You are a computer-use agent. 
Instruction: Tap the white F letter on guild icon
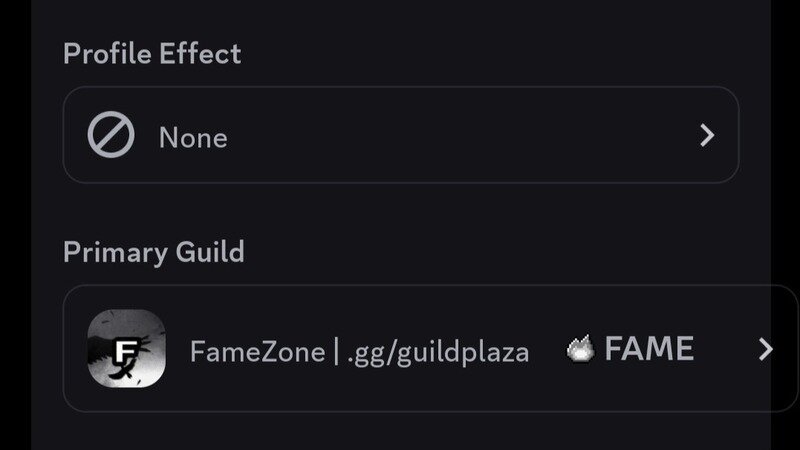tap(126, 352)
